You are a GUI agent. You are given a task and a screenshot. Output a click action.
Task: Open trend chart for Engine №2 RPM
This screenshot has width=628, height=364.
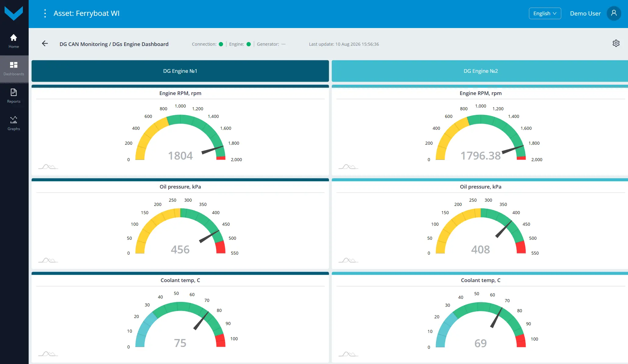[x=348, y=167]
